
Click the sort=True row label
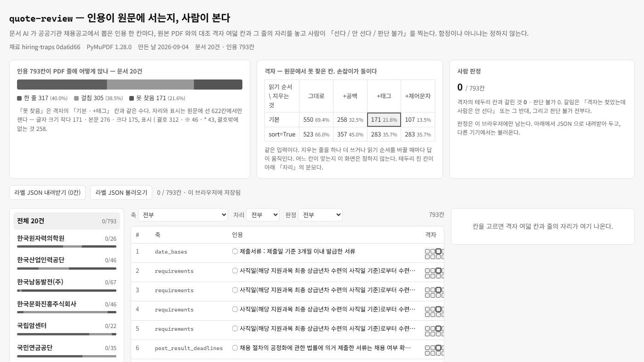point(282,134)
